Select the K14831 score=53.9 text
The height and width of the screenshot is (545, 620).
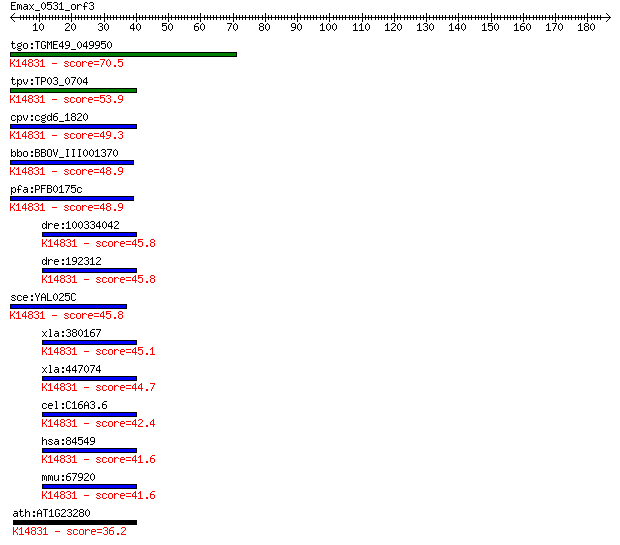[x=66, y=99]
